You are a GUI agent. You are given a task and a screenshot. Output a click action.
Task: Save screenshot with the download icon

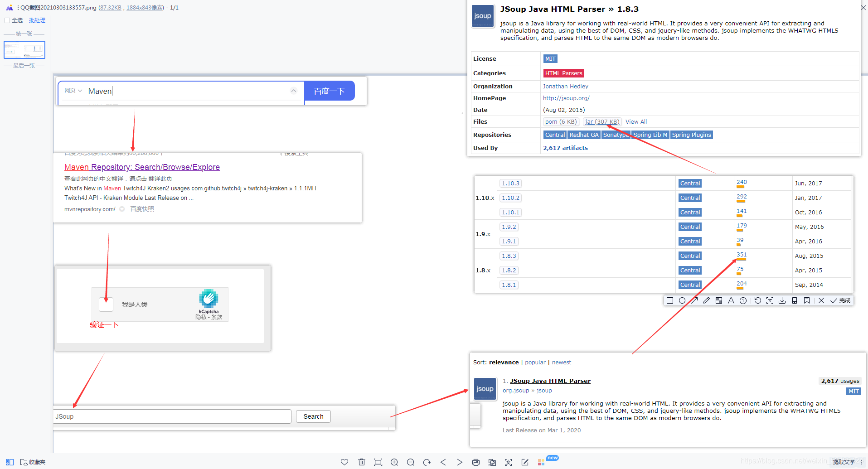tap(782, 300)
